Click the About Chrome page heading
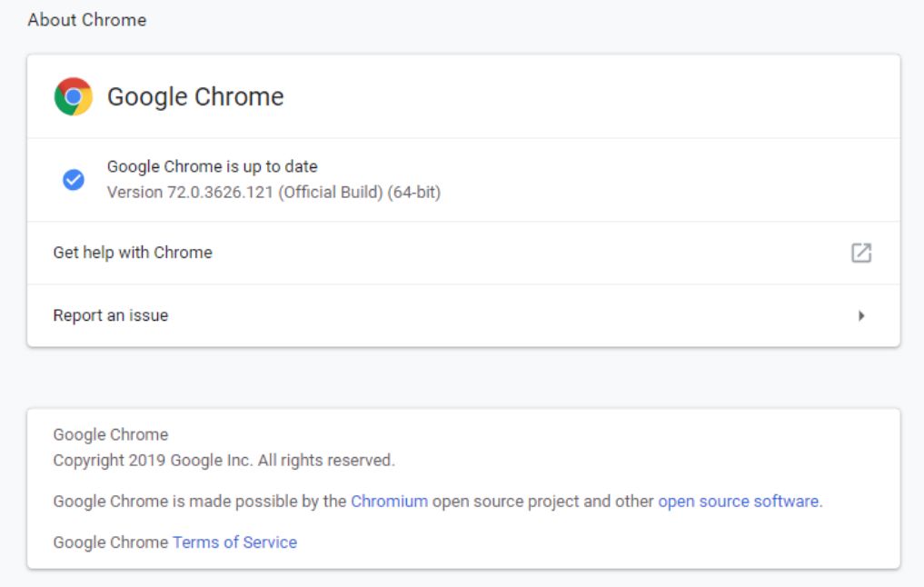This screenshot has height=587, width=924. click(x=87, y=20)
